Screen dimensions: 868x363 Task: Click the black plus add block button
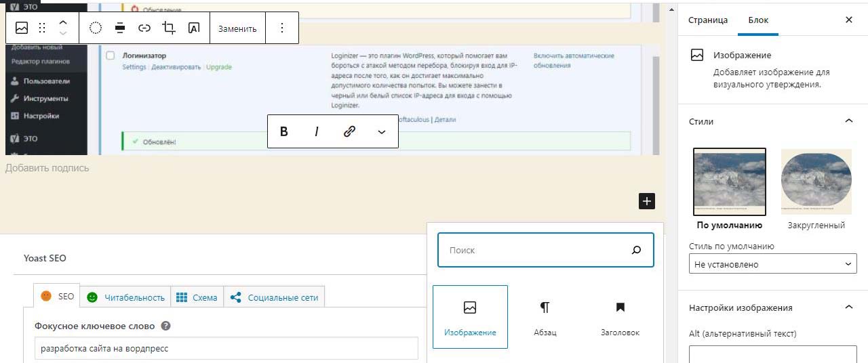646,201
